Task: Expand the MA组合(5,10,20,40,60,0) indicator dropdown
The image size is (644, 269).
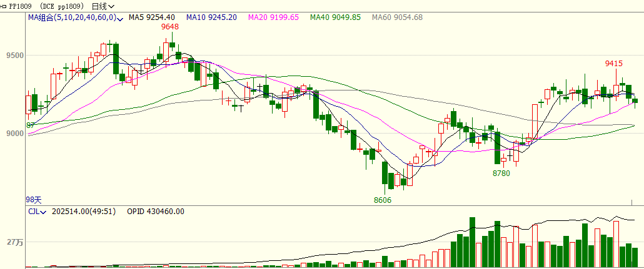Action: click(x=76, y=17)
